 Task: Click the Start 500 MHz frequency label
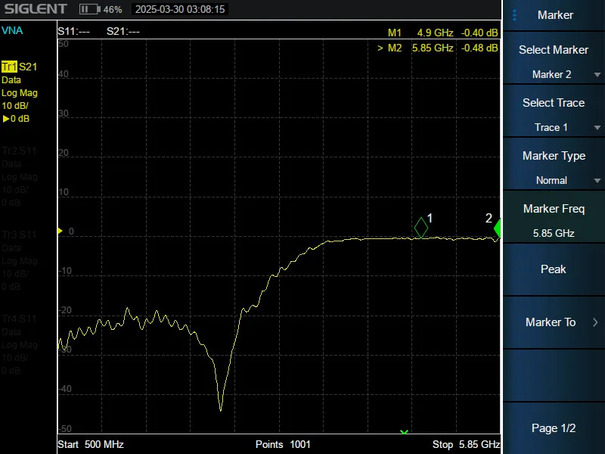tap(91, 444)
